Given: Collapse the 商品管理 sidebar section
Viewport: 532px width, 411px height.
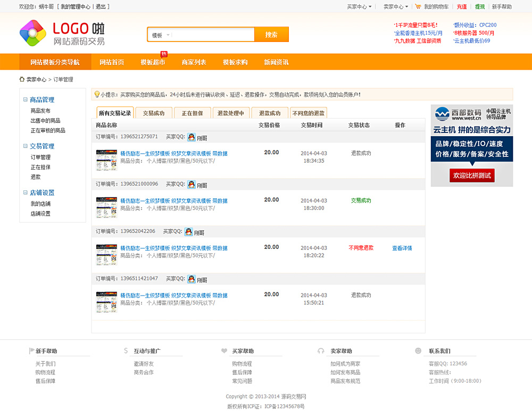Looking at the screenshot, I should tap(25, 99).
